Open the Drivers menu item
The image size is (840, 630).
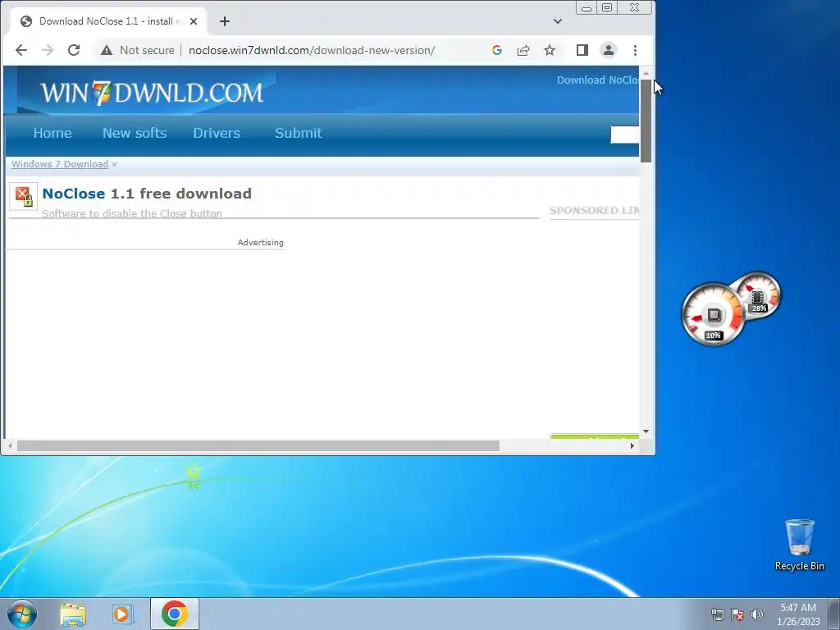tap(217, 133)
